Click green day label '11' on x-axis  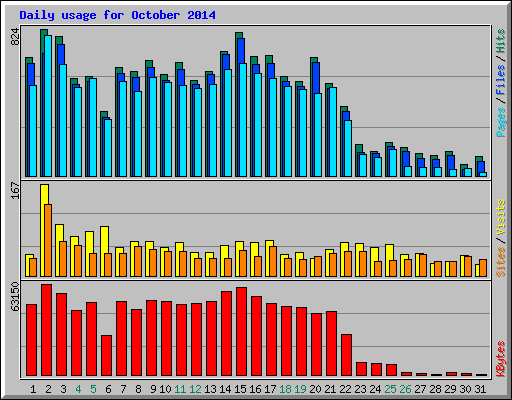180,389
